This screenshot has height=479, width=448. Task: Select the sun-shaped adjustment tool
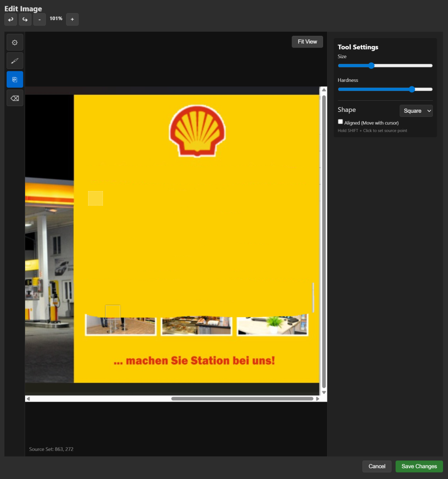click(15, 43)
